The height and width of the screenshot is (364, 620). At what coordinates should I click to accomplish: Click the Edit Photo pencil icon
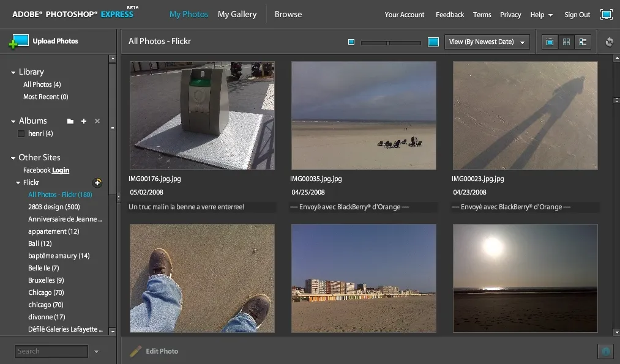point(136,351)
